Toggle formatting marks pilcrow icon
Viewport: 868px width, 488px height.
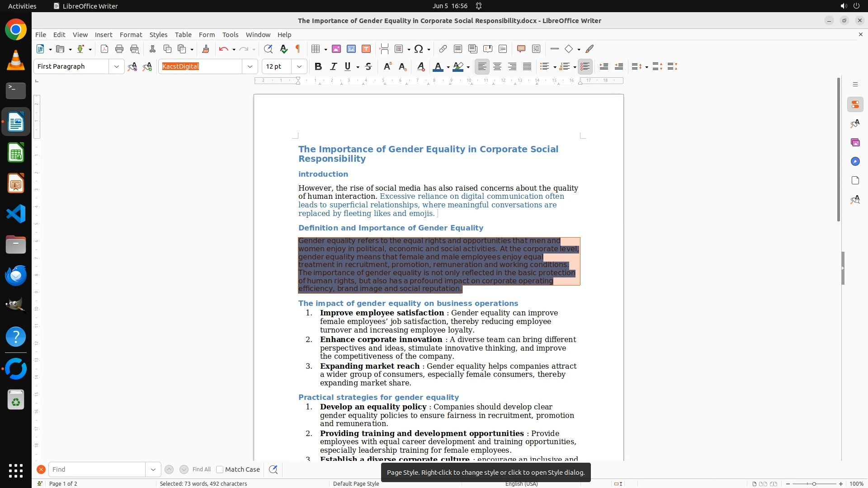tap(298, 49)
